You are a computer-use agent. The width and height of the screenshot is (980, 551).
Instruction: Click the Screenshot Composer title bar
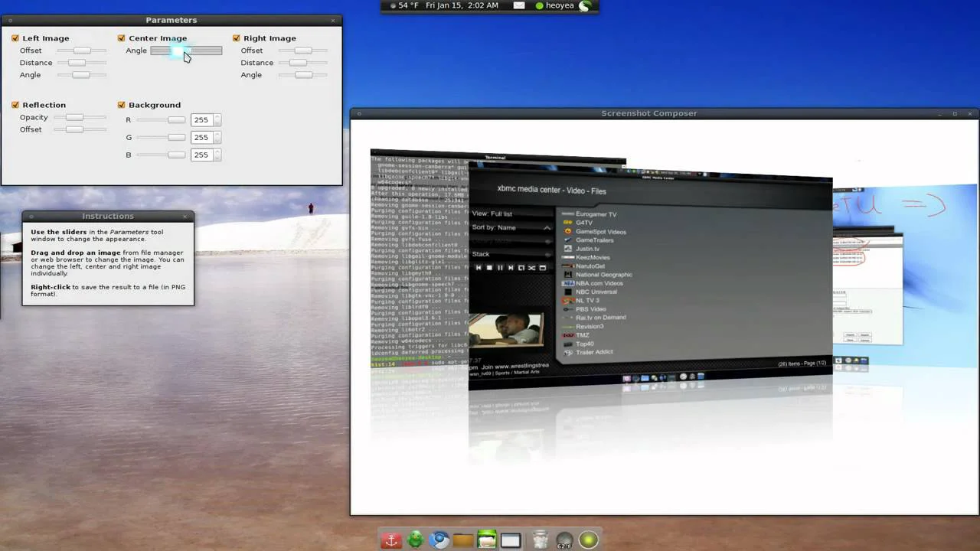click(648, 113)
